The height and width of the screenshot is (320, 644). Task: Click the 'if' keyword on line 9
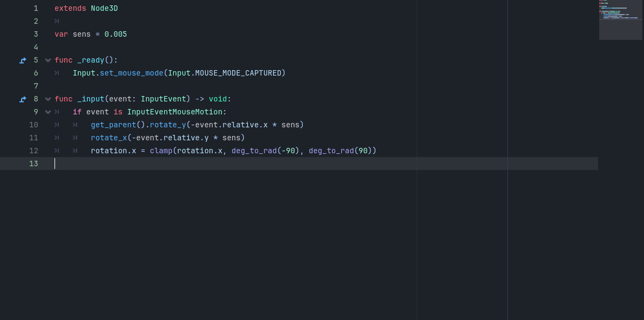[77, 112]
